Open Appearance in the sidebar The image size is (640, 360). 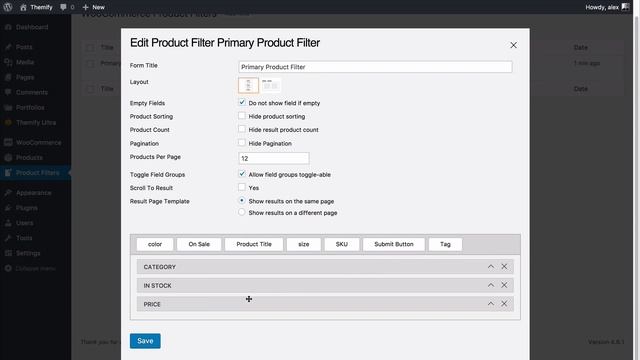(x=33, y=193)
